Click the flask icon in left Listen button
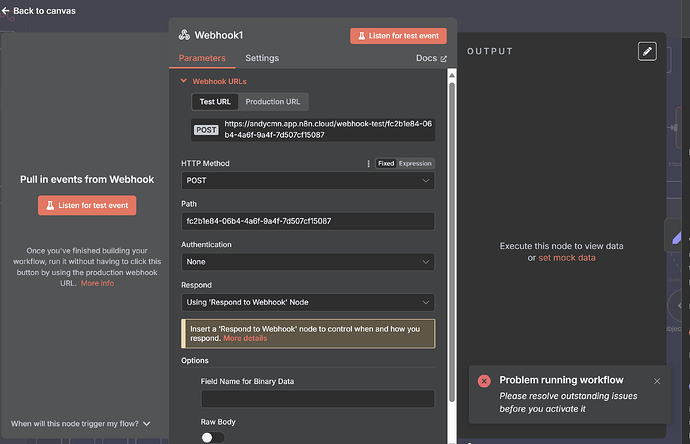The image size is (690, 444). (x=50, y=205)
